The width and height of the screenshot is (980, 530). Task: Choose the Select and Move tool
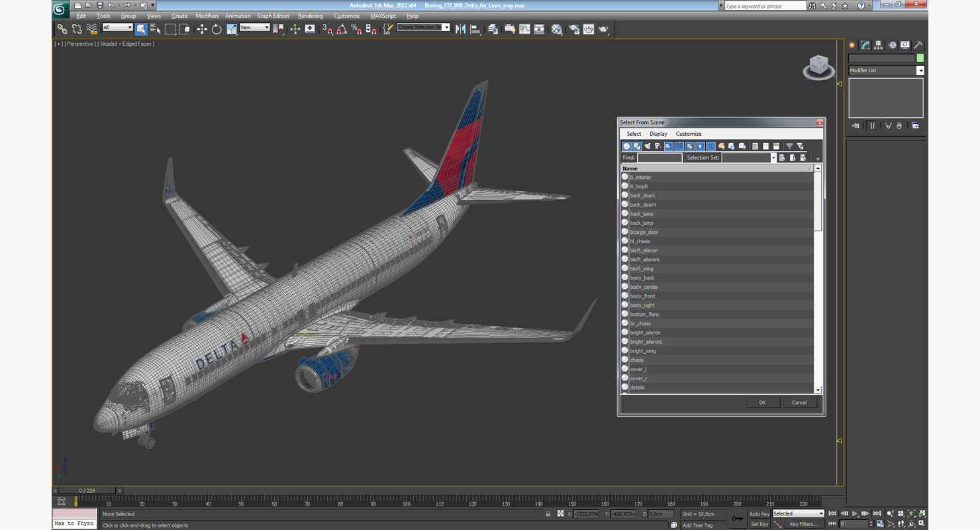coord(202,28)
